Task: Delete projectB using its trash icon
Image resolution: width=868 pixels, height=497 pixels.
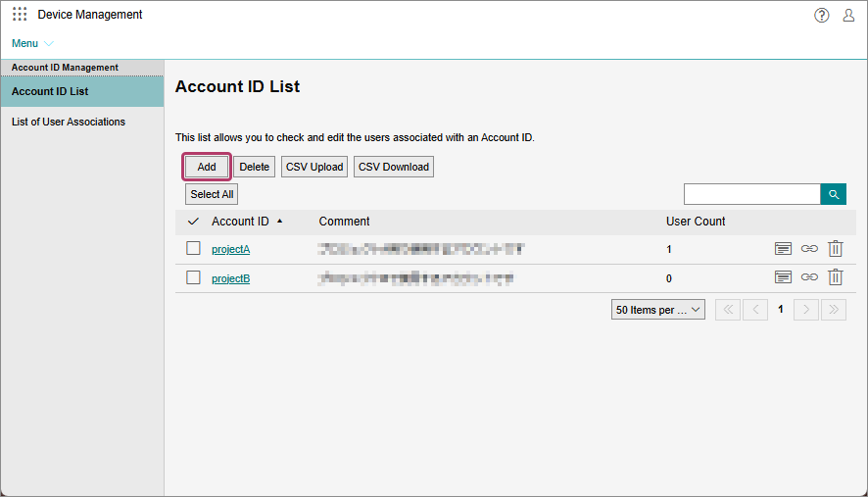Action: (835, 277)
